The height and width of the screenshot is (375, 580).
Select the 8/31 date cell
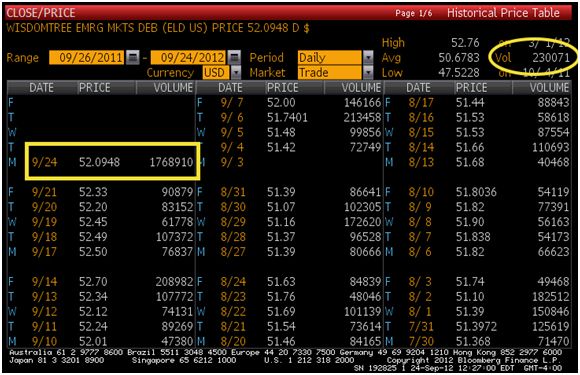tap(233, 192)
